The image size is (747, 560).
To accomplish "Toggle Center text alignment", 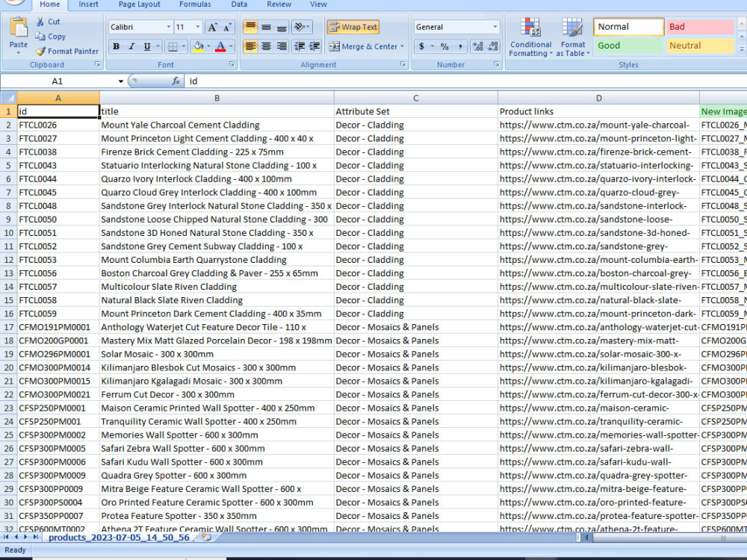I will [x=267, y=46].
